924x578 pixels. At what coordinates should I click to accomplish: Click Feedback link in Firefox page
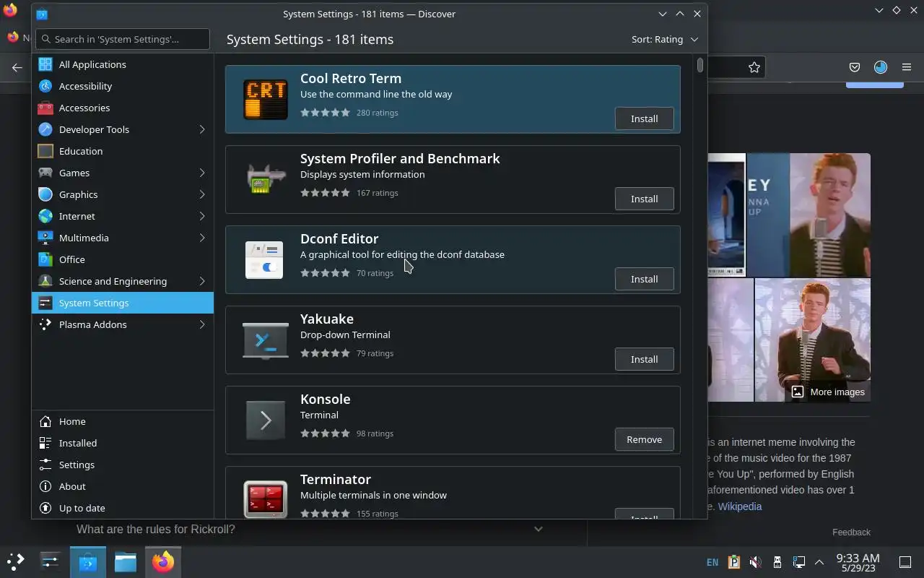click(851, 532)
